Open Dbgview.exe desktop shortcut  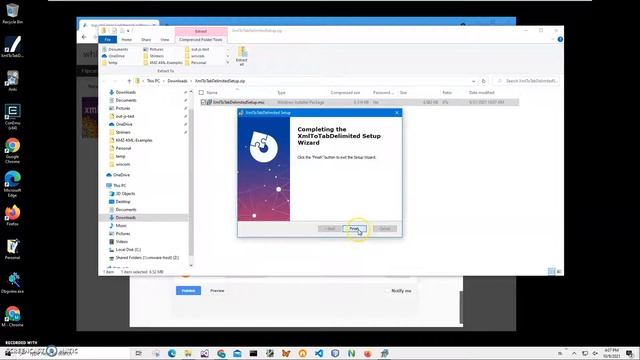[13, 283]
